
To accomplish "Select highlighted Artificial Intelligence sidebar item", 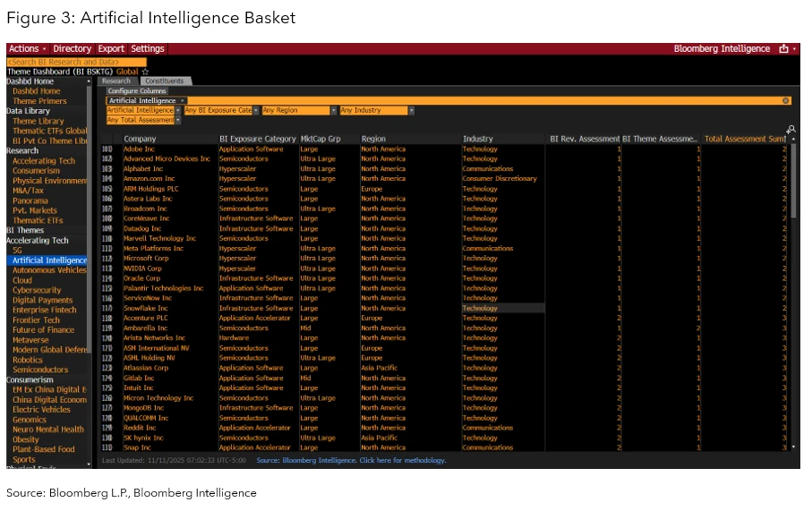I will [47, 260].
